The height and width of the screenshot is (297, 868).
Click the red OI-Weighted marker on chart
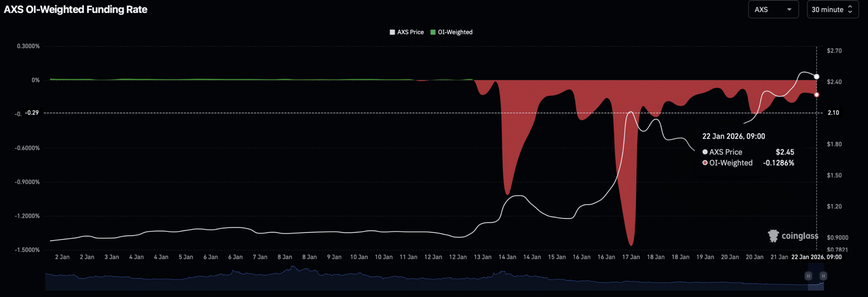816,95
